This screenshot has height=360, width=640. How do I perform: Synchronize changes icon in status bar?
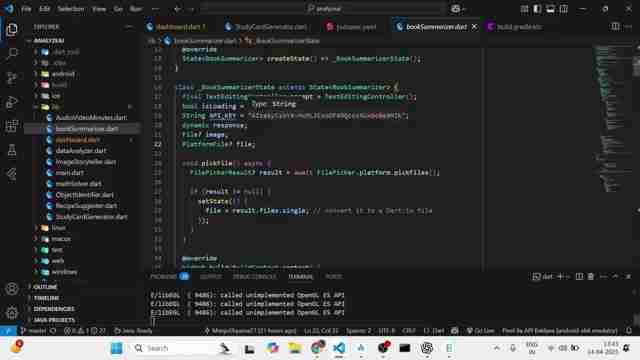(53, 331)
